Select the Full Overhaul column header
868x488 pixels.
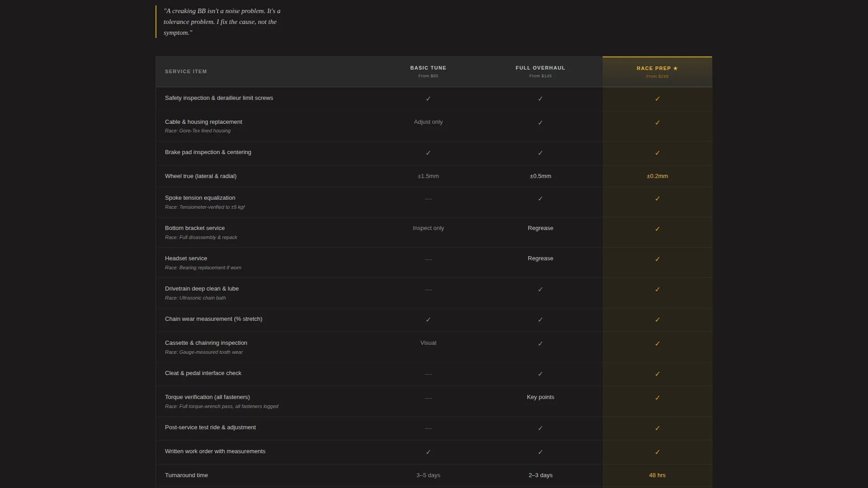coord(540,71)
